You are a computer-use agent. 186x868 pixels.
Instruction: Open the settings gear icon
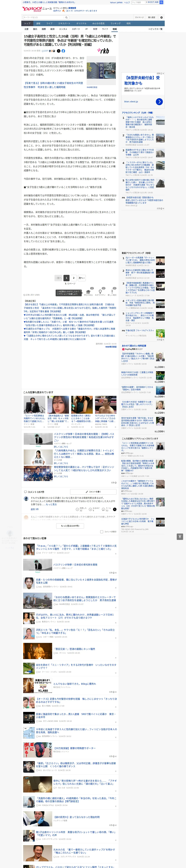tap(161, 18)
